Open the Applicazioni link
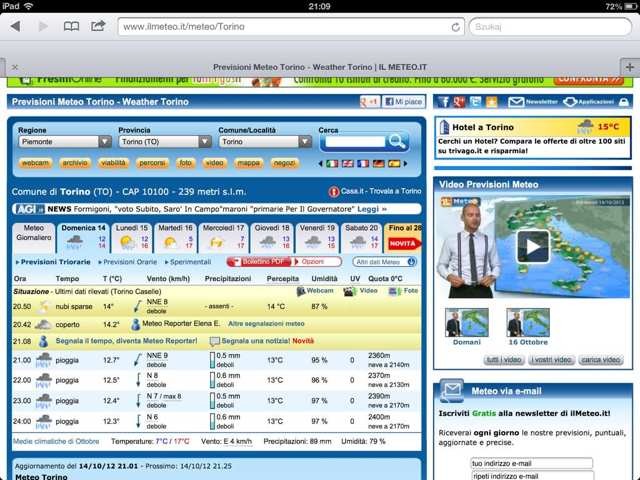 (x=589, y=102)
